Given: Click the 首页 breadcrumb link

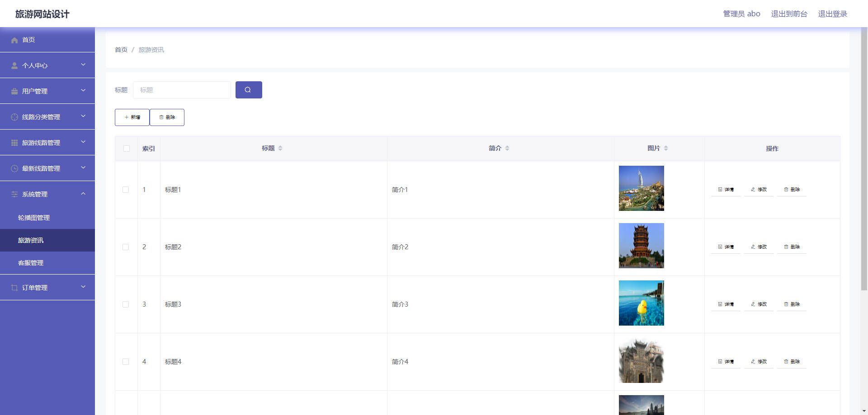Looking at the screenshot, I should tap(121, 50).
